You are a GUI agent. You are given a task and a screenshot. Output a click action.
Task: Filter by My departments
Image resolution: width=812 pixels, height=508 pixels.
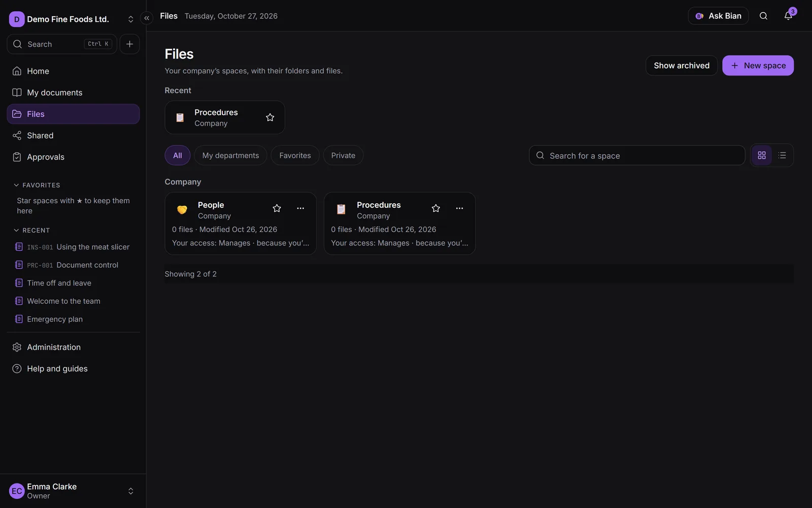[230, 155]
